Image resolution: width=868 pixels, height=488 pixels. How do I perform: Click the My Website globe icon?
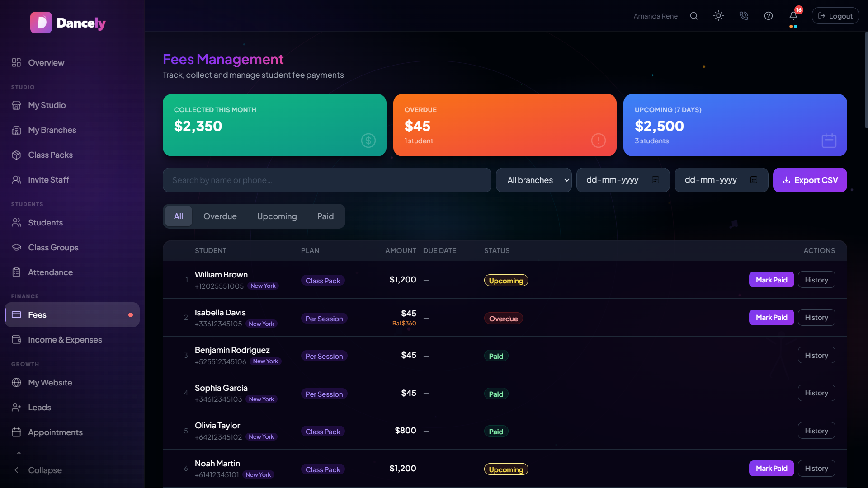point(17,382)
